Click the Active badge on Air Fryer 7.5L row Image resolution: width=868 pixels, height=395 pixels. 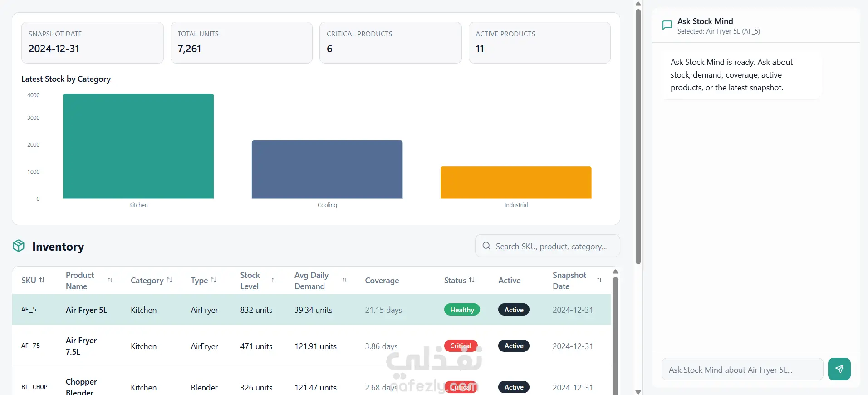coord(514,346)
